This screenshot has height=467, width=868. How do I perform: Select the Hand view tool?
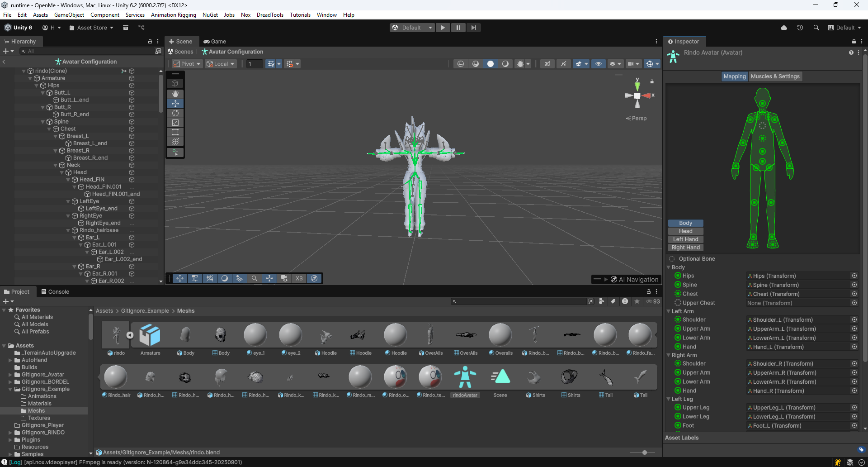coord(175,94)
